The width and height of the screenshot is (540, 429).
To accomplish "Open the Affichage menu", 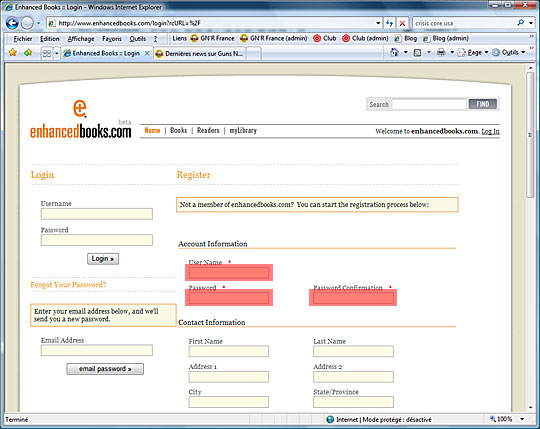I will (81, 39).
